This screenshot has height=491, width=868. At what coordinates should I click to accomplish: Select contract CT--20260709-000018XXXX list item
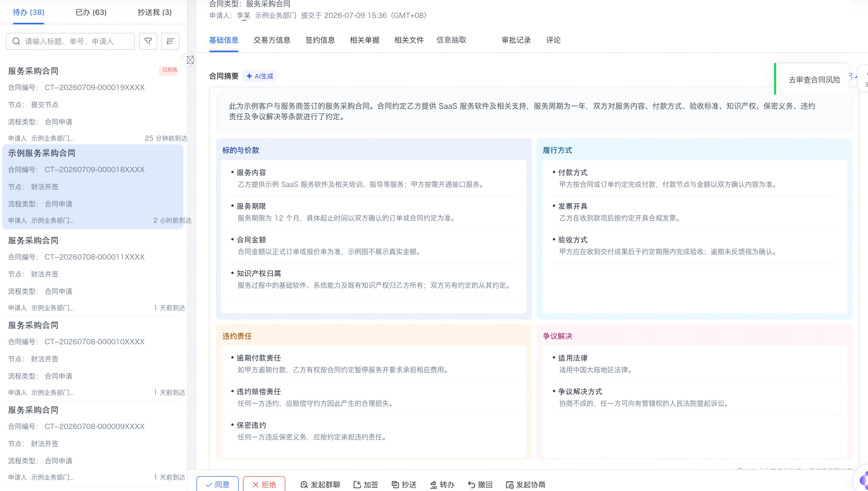tap(93, 187)
